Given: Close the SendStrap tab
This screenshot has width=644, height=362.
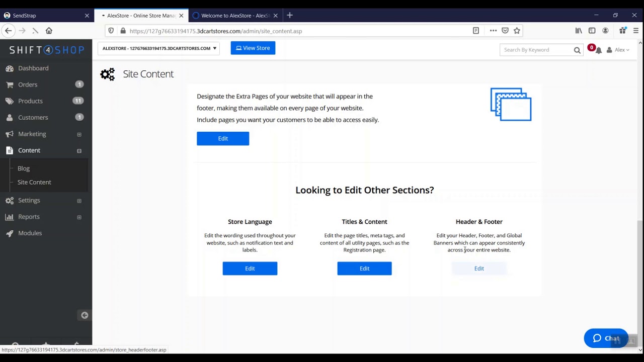Looking at the screenshot, I should [x=87, y=16].
